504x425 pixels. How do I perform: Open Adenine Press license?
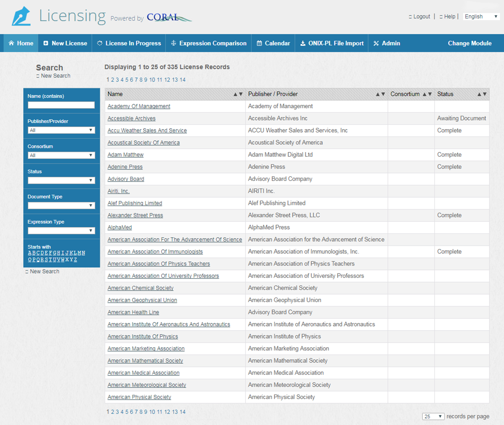[x=125, y=167]
